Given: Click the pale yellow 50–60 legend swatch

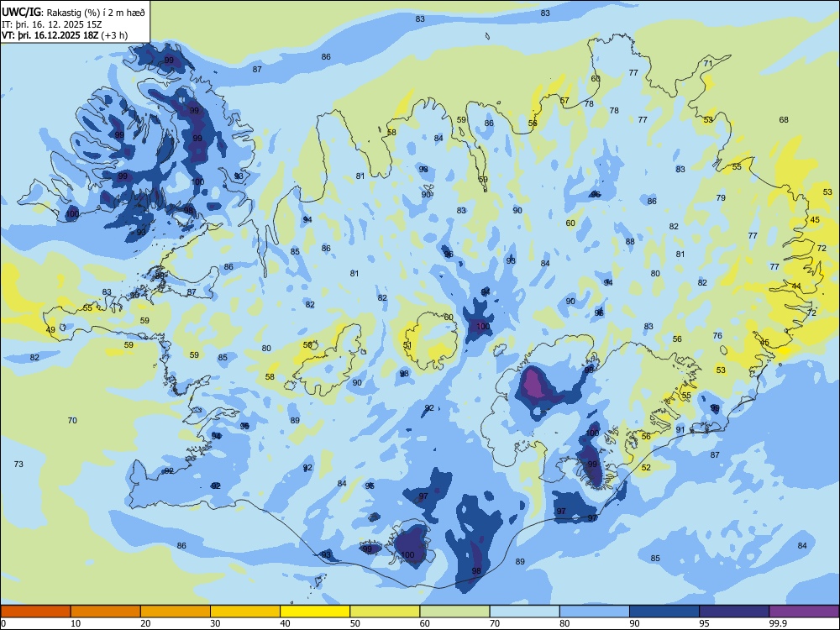Looking at the screenshot, I should point(385,612).
